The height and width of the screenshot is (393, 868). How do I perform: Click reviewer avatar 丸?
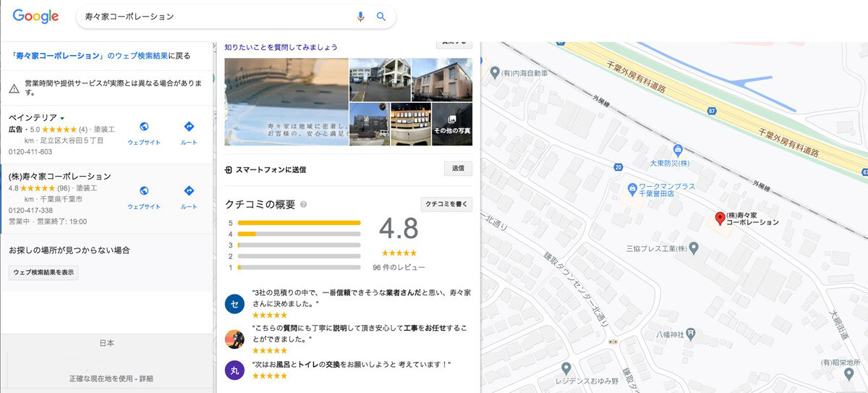pos(234,370)
